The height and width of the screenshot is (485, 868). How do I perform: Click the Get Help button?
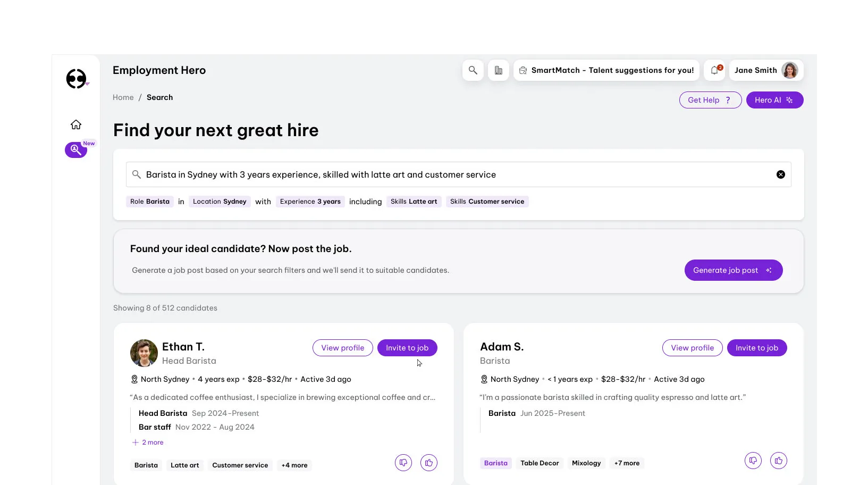710,100
